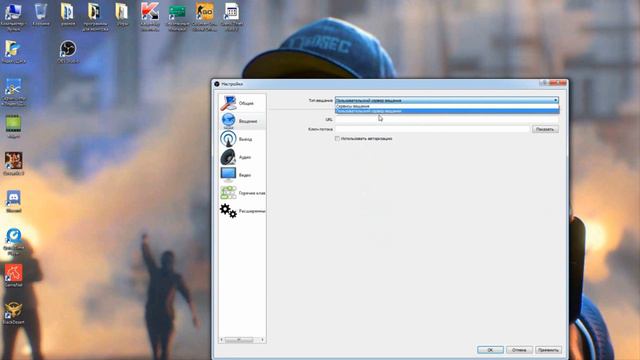The image size is (640, 360).
Task: Select the QuickTime Player shortcut
Action: tap(13, 242)
